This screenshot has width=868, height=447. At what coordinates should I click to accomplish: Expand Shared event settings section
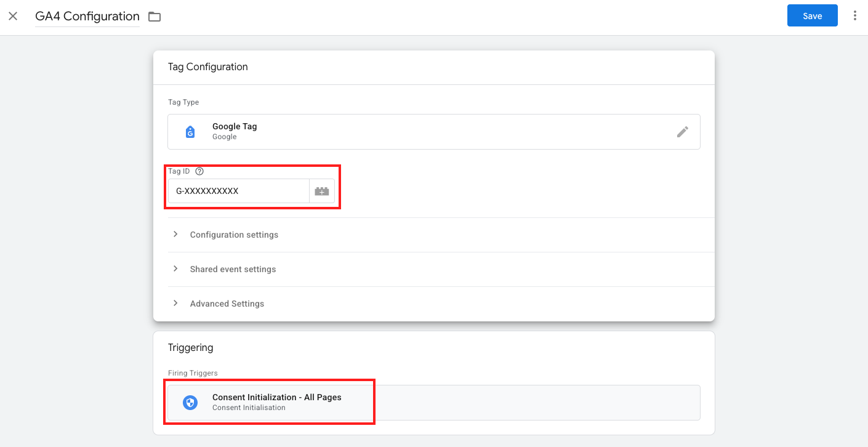coord(441,269)
